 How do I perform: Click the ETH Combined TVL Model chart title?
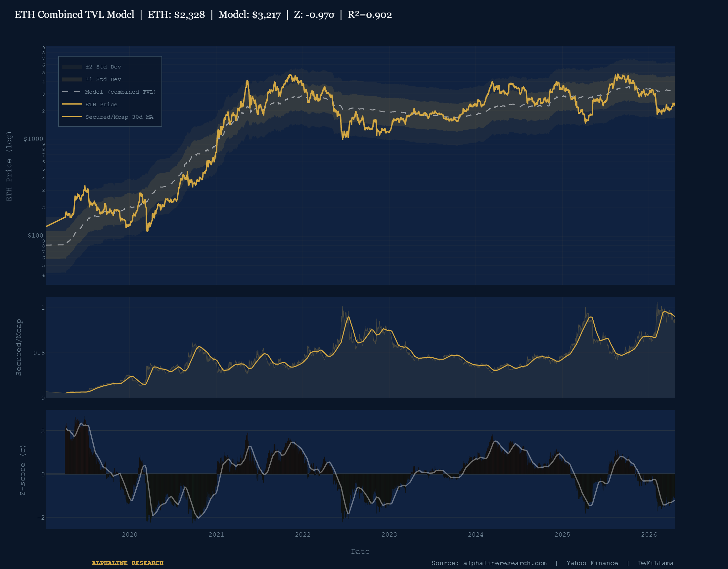click(x=74, y=15)
